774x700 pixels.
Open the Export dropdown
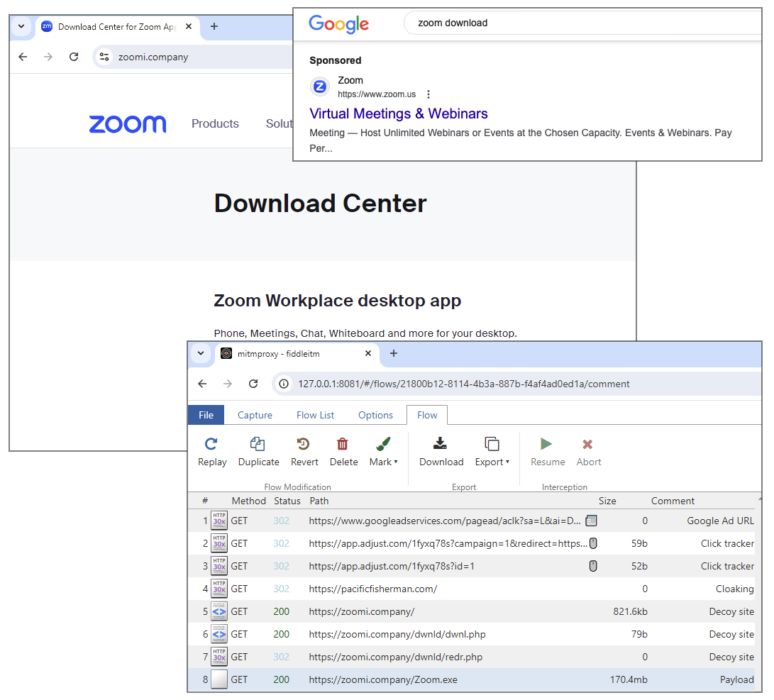click(x=492, y=452)
